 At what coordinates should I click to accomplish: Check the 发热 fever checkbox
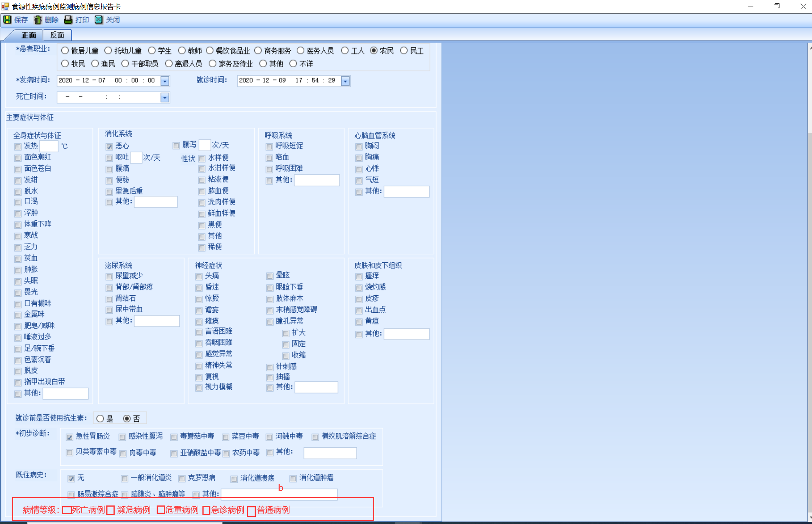(x=18, y=147)
